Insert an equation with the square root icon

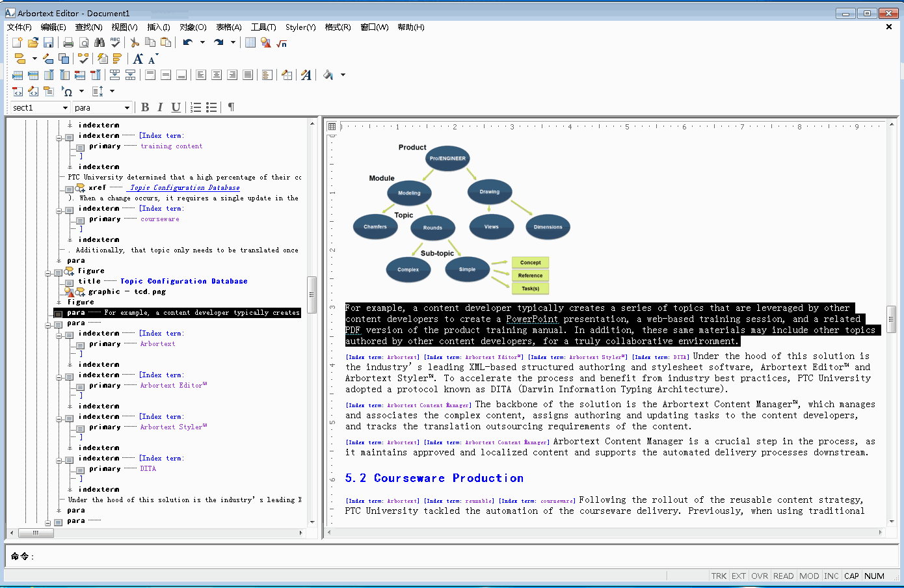click(x=282, y=42)
